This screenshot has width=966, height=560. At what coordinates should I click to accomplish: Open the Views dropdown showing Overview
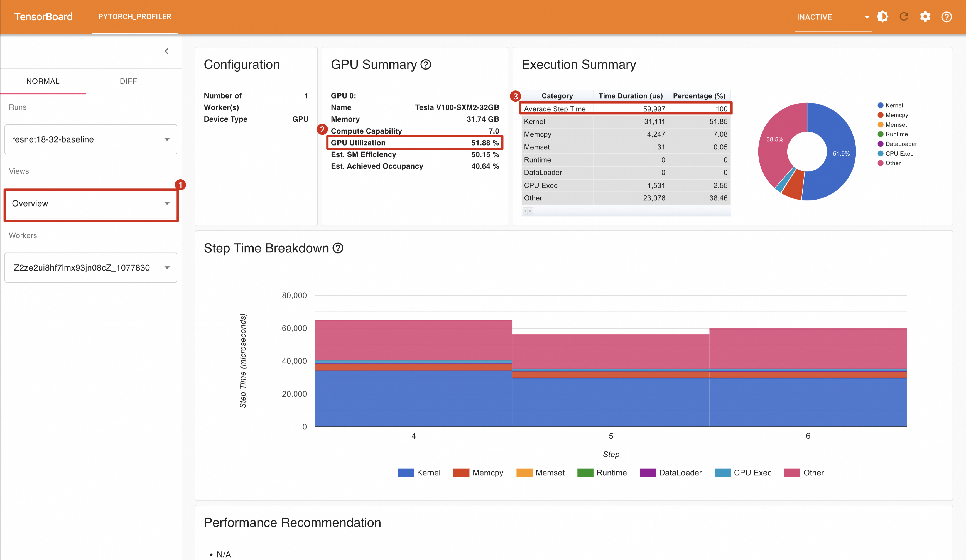(91, 203)
